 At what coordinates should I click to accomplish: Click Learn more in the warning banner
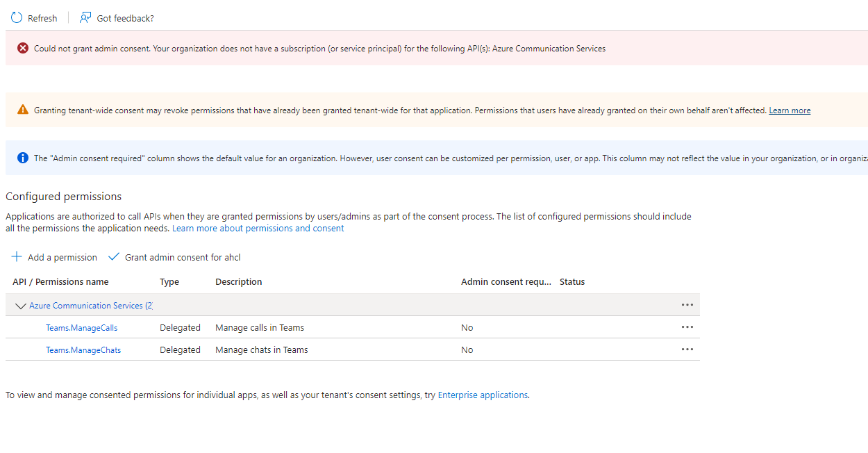(x=790, y=110)
